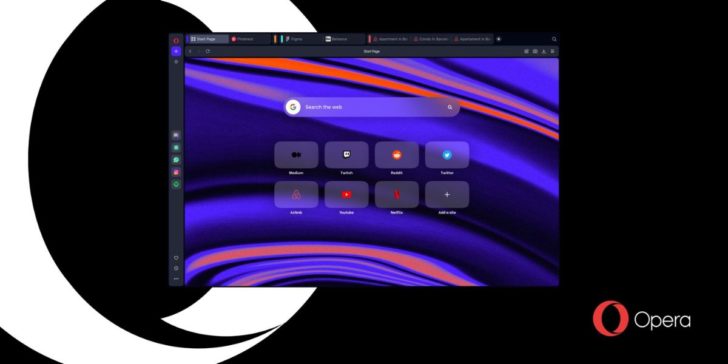Screen dimensions: 728x364
Task: Open the downloads icon in toolbar
Action: tap(544, 52)
